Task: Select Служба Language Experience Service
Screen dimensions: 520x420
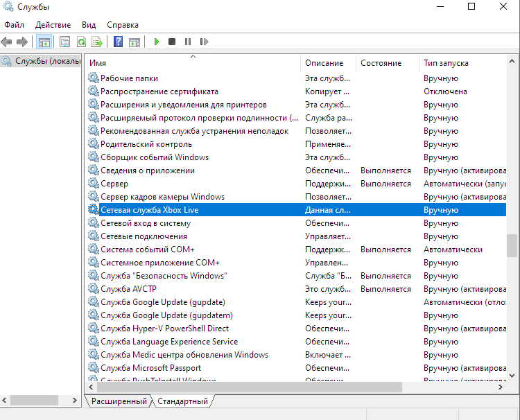Action: pyautogui.click(x=169, y=341)
